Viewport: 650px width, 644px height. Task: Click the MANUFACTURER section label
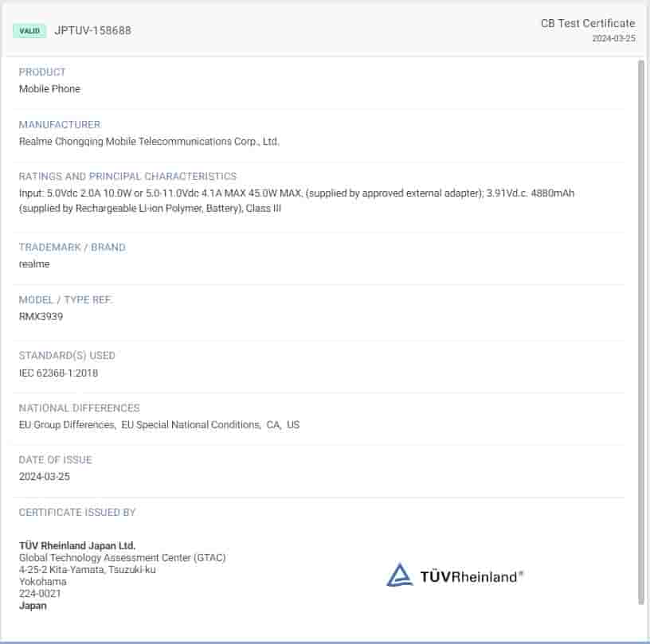(60, 124)
